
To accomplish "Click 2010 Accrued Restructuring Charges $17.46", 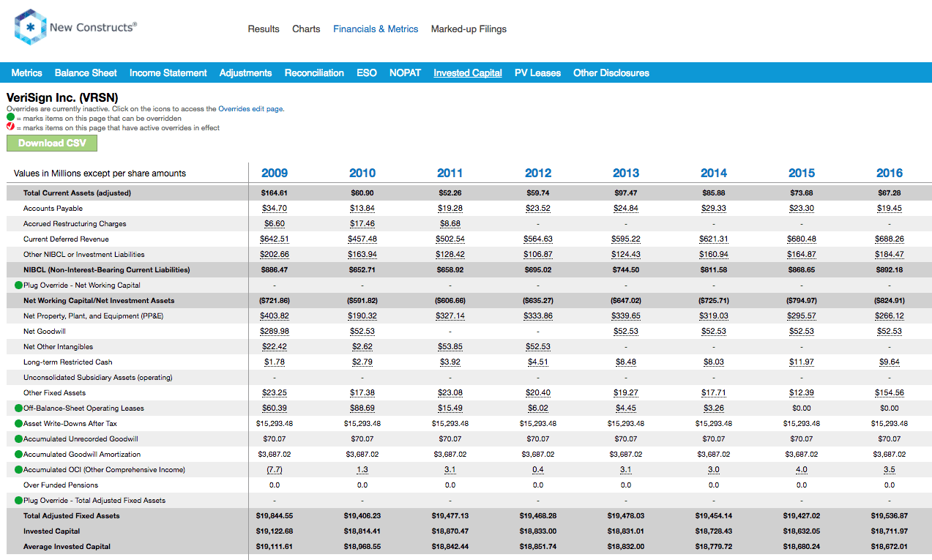I will click(x=362, y=224).
